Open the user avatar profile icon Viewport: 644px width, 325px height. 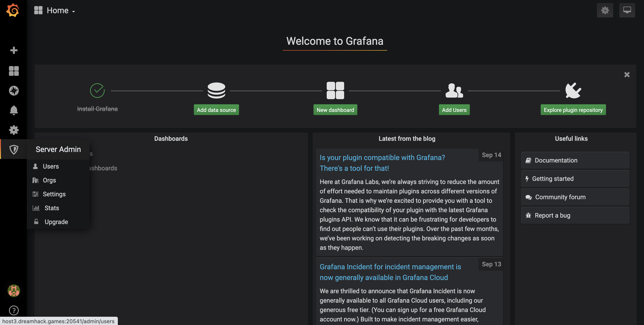[x=14, y=291]
